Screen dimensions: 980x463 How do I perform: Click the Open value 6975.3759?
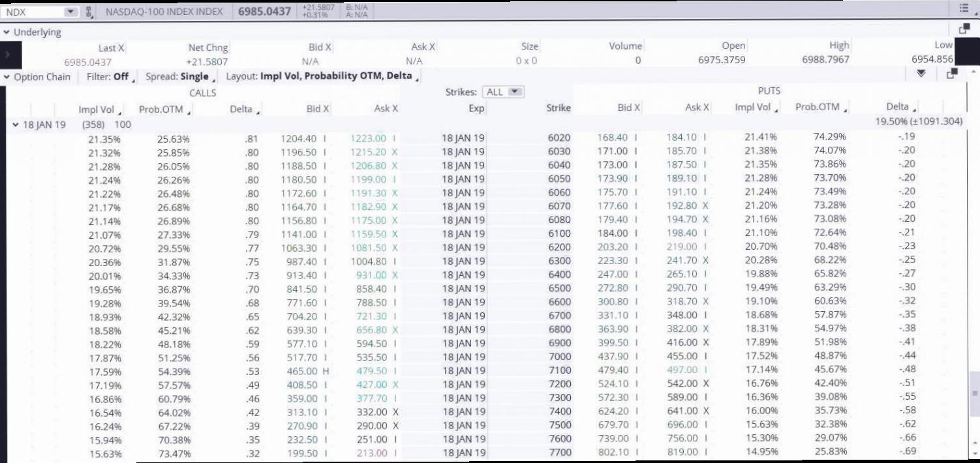pos(722,60)
